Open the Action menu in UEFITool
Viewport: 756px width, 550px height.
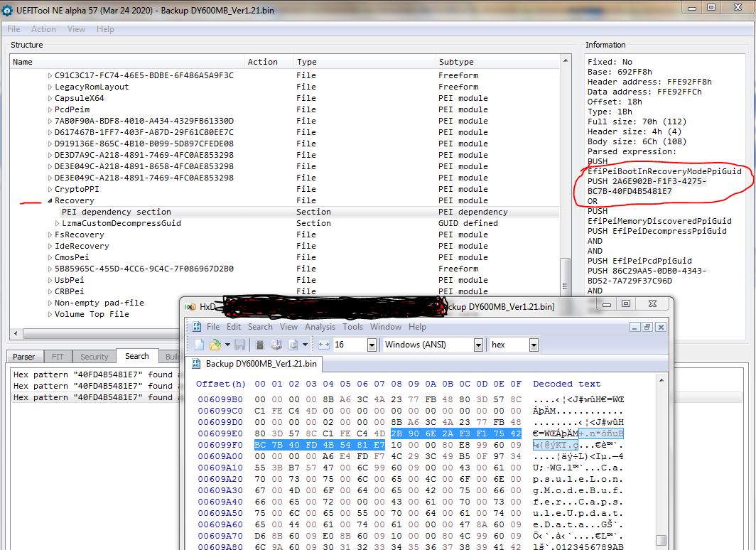(x=43, y=29)
